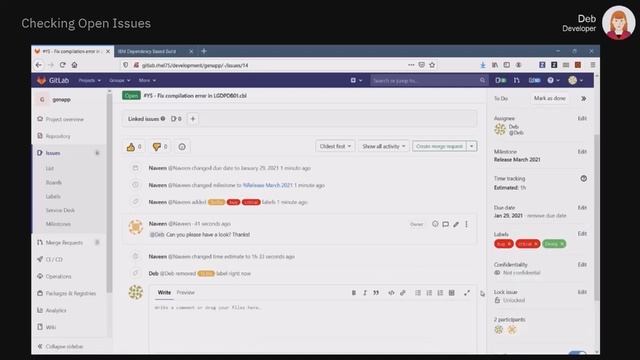The image size is (640, 360).
Task: Open Firefox downloads arrow
Action: (483, 65)
